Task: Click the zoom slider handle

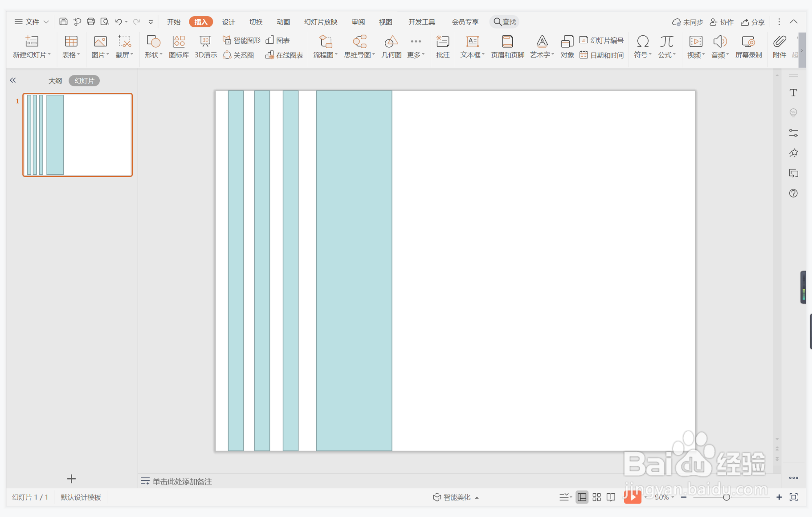Action: [x=726, y=497]
